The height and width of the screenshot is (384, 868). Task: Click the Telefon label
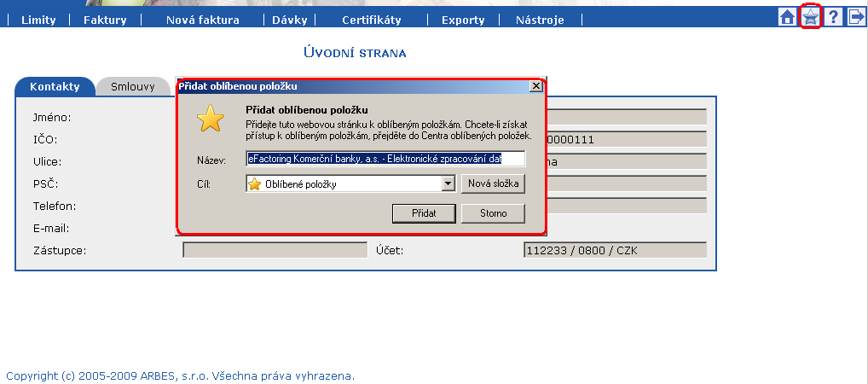point(55,207)
